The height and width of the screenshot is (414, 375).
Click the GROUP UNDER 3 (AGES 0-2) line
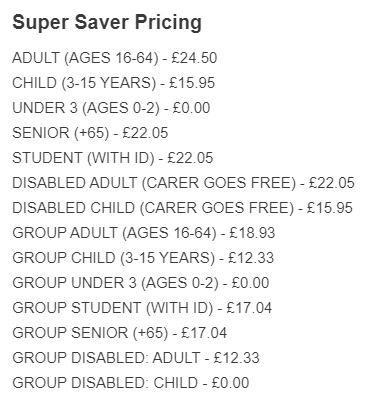141,283
